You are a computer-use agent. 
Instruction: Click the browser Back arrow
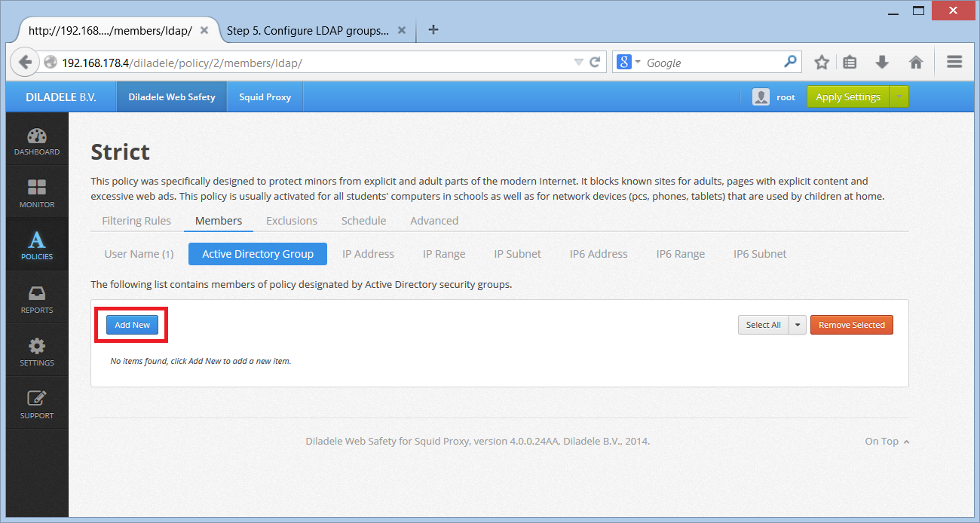point(25,63)
